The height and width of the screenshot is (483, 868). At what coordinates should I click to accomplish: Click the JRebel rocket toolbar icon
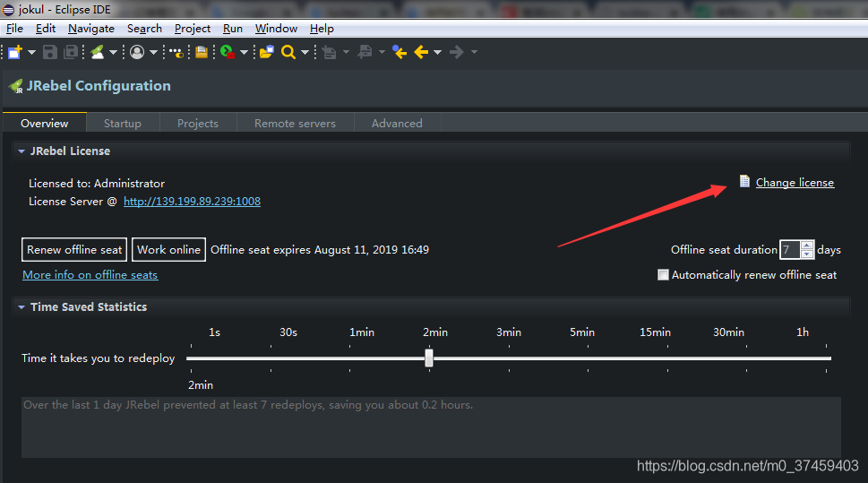point(98,52)
